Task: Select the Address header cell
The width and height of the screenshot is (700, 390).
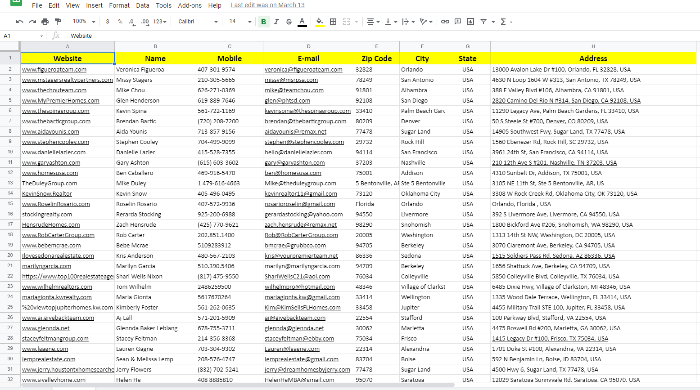Action: tap(593, 58)
